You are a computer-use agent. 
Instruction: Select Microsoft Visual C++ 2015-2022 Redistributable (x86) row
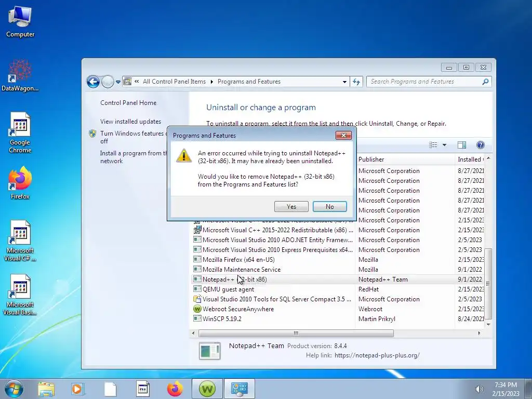[338, 230]
